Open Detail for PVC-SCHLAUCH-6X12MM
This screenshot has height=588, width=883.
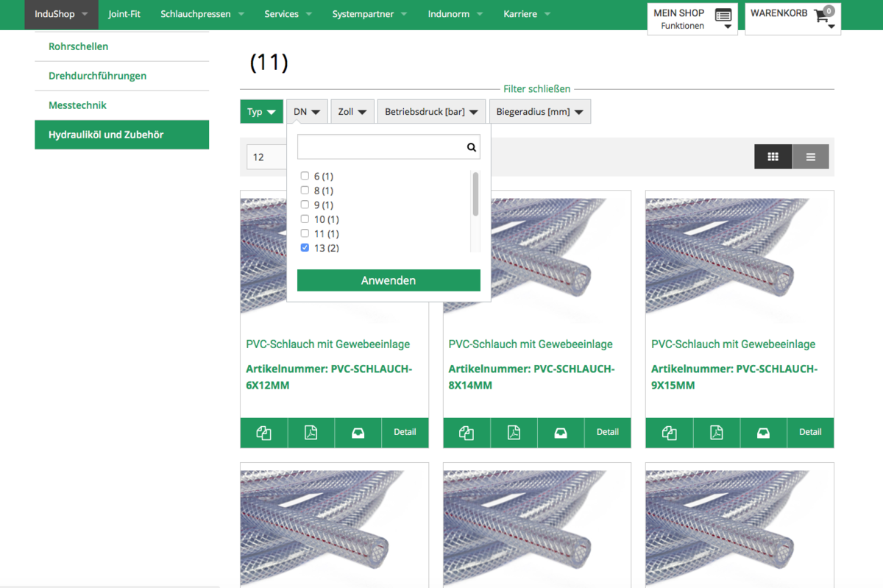pos(405,433)
